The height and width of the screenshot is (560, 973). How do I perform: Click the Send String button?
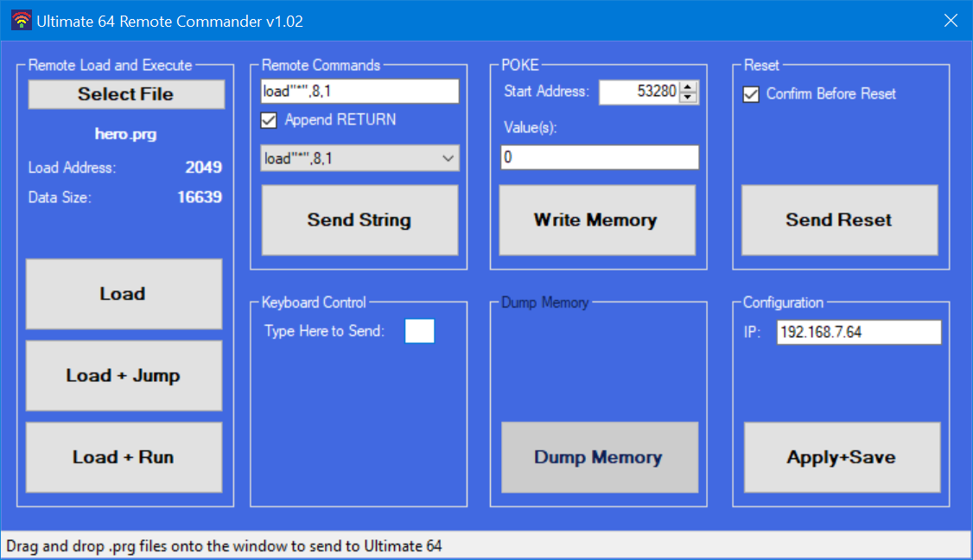coord(360,220)
